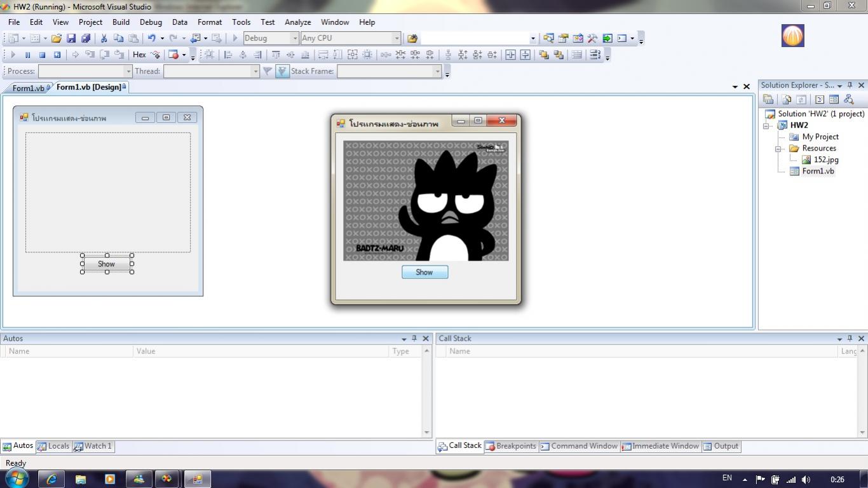Select Show button in designer form

click(x=107, y=264)
